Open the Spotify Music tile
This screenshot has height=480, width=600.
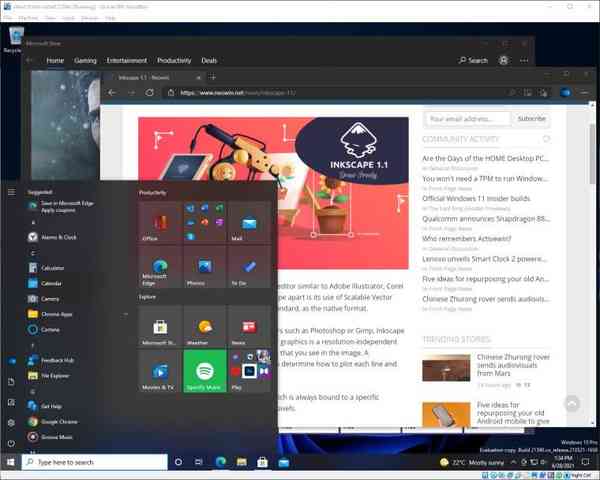point(205,371)
